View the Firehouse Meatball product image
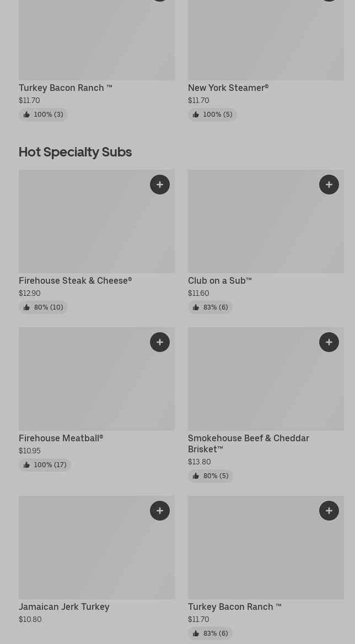355x644 pixels. pyautogui.click(x=96, y=379)
